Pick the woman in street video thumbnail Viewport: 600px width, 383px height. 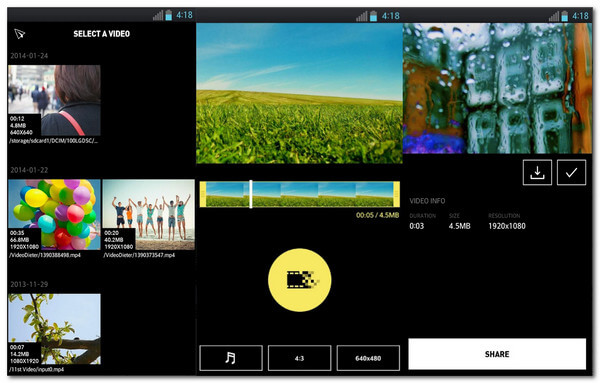pos(54,100)
